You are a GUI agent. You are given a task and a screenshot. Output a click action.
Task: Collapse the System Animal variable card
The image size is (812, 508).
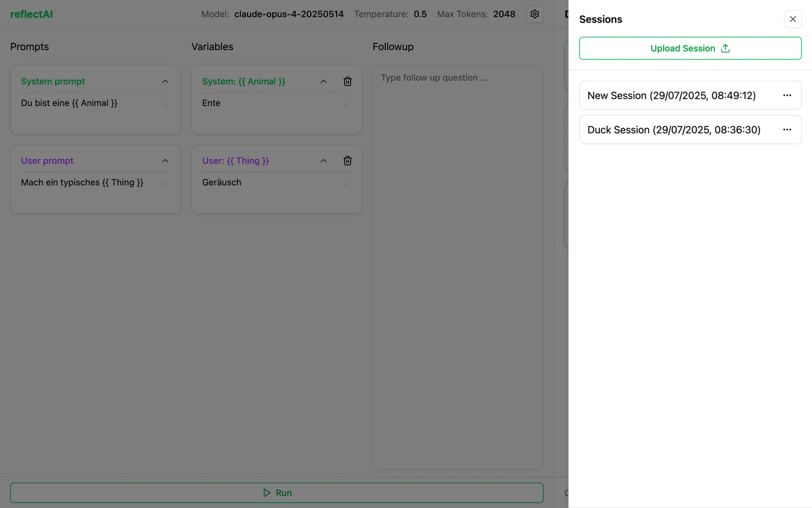coord(324,82)
